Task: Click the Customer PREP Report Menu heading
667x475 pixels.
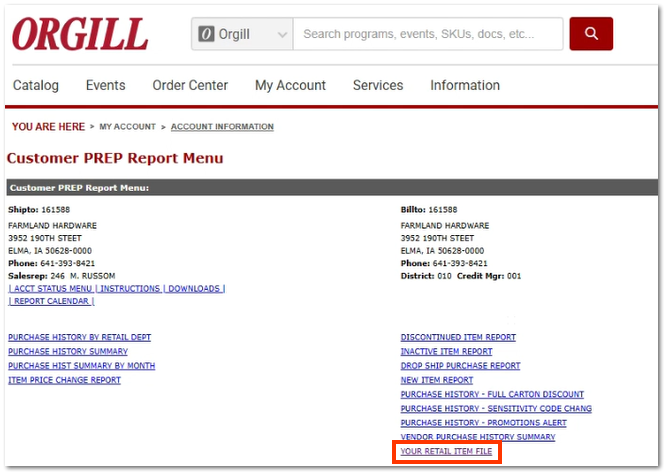Action: click(115, 158)
